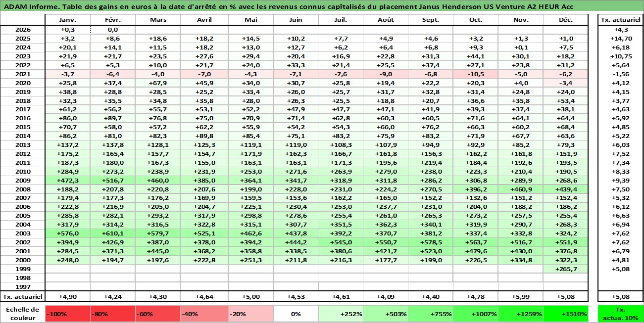This screenshot has height=323, width=644.
Task: Click December 1999 value +265,7
Action: tap(565, 269)
